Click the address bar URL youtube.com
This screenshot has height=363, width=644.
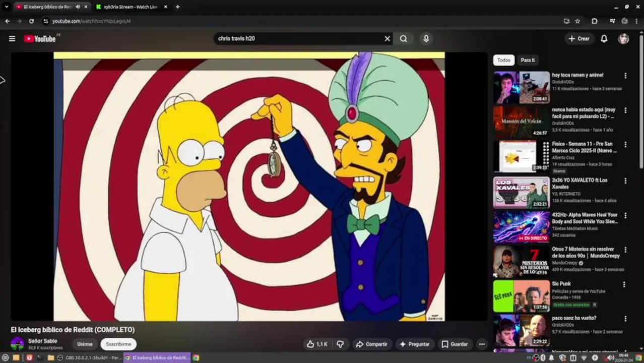92,21
